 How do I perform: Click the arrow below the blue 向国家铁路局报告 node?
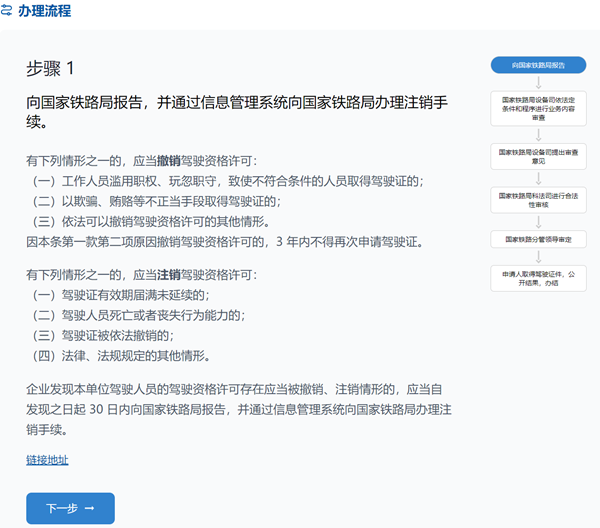coord(538,83)
